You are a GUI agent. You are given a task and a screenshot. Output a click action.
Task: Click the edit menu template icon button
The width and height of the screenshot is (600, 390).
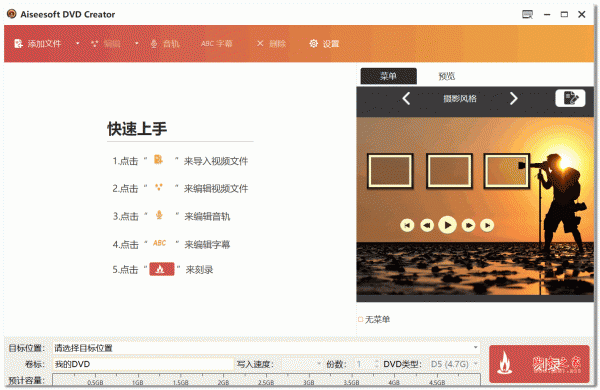[x=570, y=98]
